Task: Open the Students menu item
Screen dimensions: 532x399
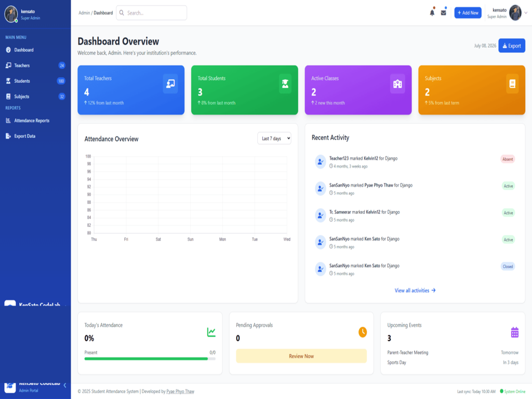Action: tap(35, 81)
